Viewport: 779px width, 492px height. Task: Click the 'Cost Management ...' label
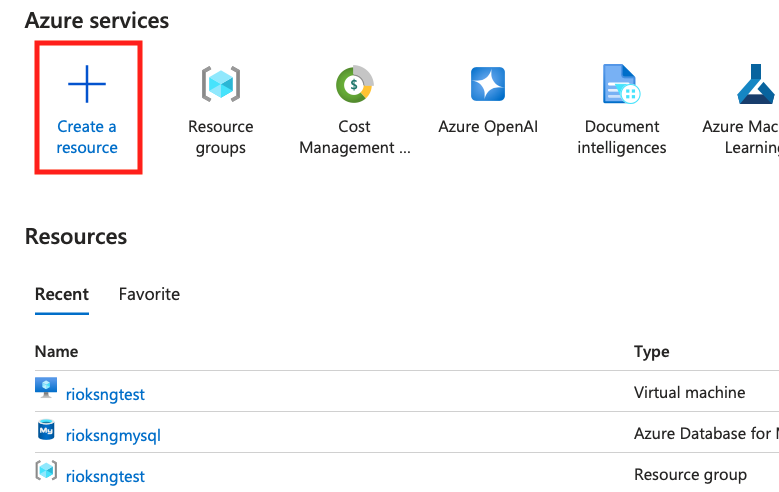pyautogui.click(x=355, y=137)
